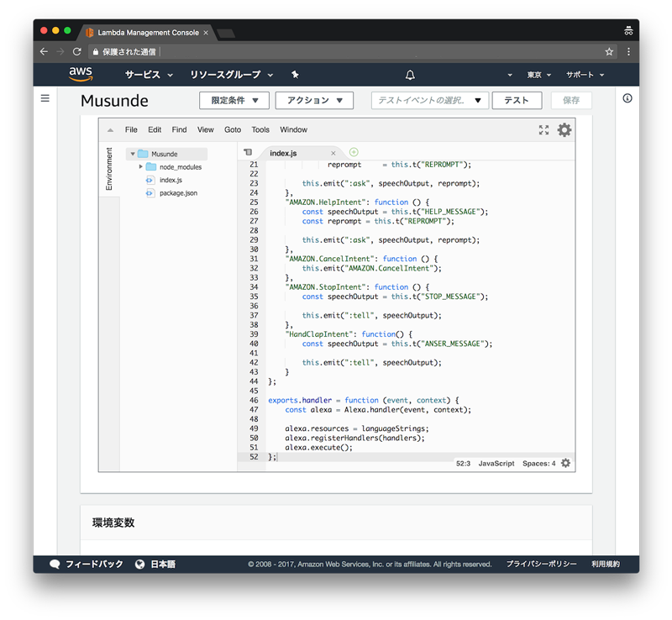Click the incognito icon in title bar
The image size is (672, 620).
click(628, 31)
